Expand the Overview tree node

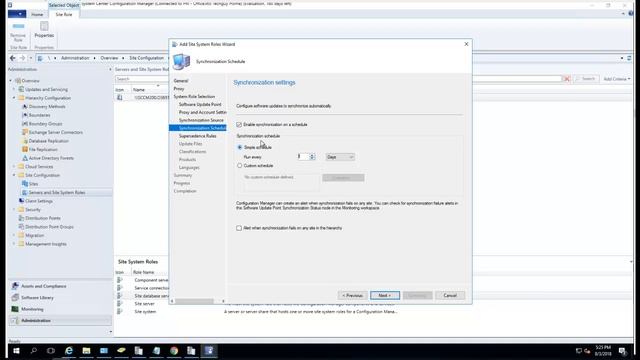pyautogui.click(x=11, y=81)
